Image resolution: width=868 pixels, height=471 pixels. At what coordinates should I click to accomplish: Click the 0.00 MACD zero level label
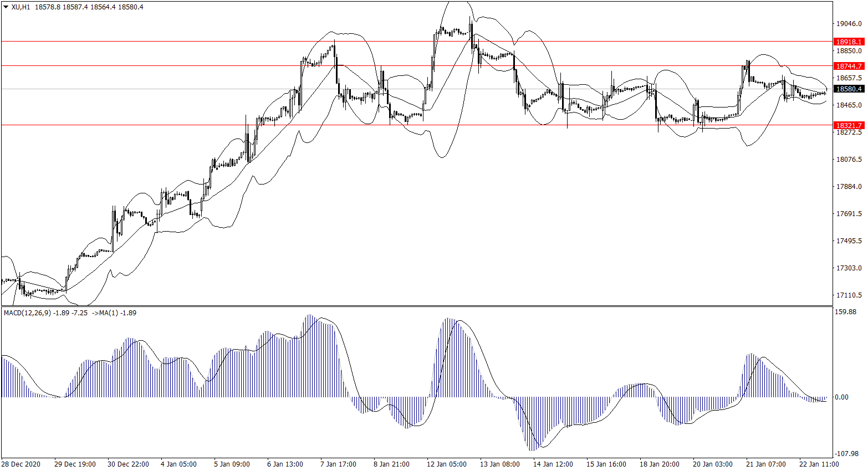pos(841,397)
